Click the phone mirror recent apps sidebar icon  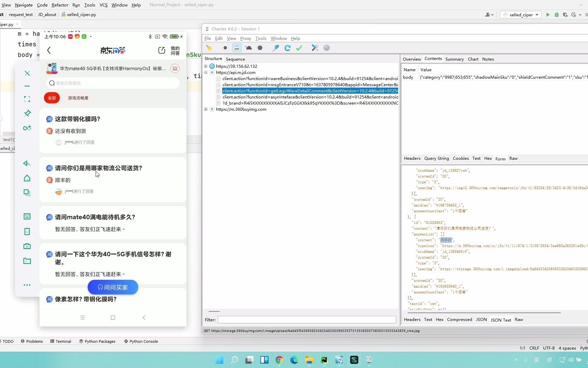(27, 193)
